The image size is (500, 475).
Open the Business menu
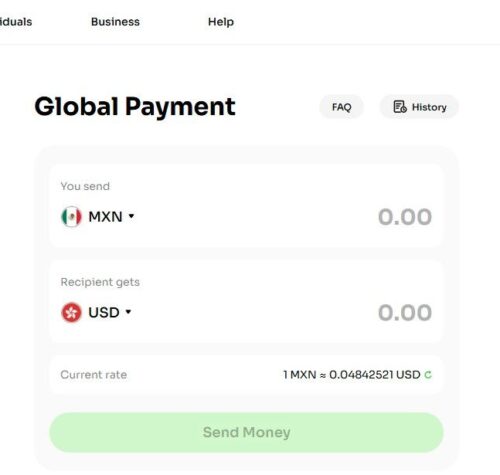(x=115, y=22)
